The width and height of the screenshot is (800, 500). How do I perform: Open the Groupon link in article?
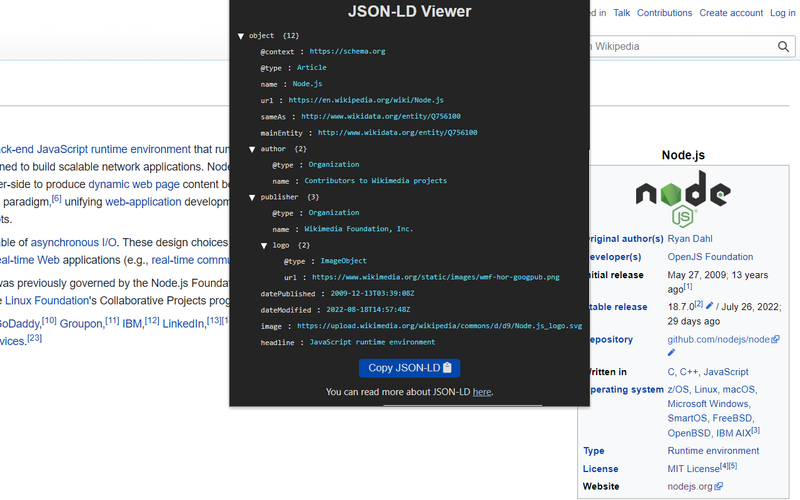click(81, 324)
